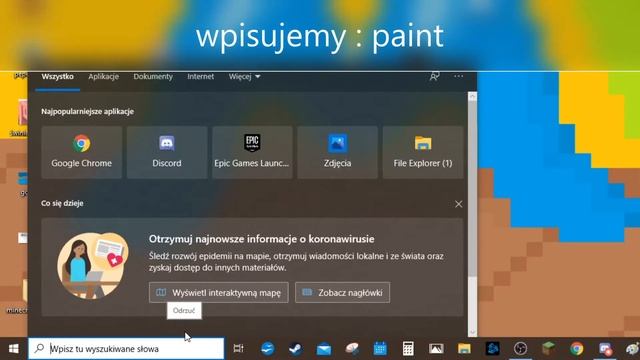Open File Explorer (1) tile
The height and width of the screenshot is (360, 640).
pyautogui.click(x=423, y=152)
